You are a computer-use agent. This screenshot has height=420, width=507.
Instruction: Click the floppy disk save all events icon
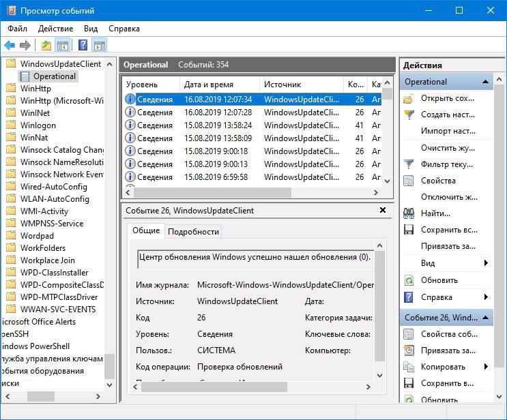click(409, 230)
